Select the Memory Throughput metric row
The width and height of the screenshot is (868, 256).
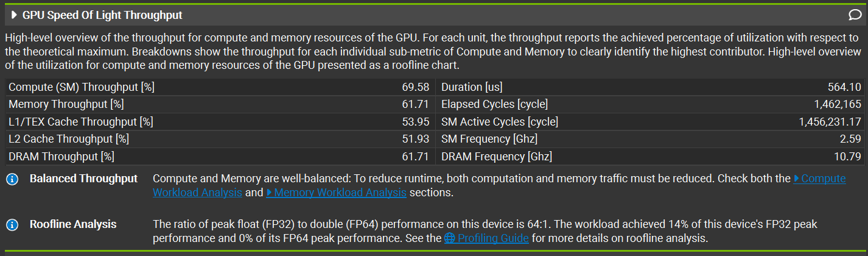(220, 104)
